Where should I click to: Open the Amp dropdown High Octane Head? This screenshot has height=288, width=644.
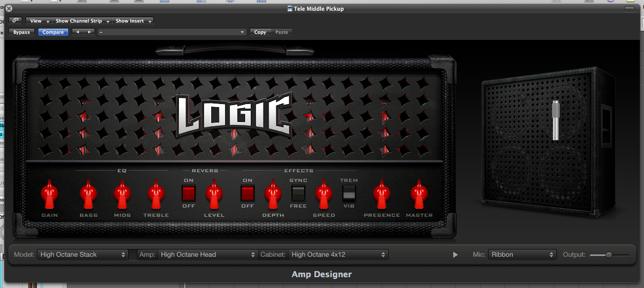[208, 255]
